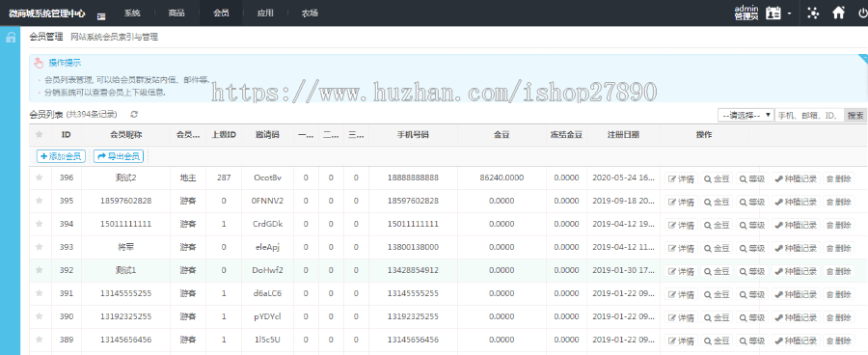This screenshot has height=355, width=868.
Task: Star the row for ID 396
Action: 39,177
